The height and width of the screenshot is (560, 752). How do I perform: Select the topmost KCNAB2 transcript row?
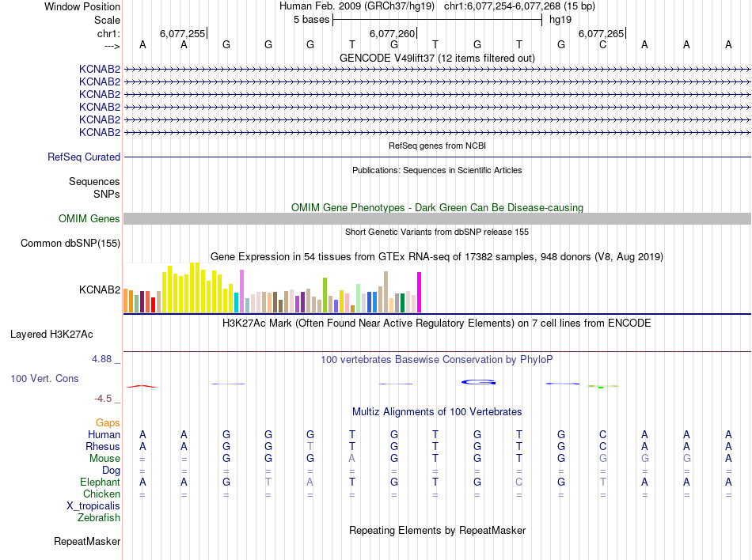point(437,70)
